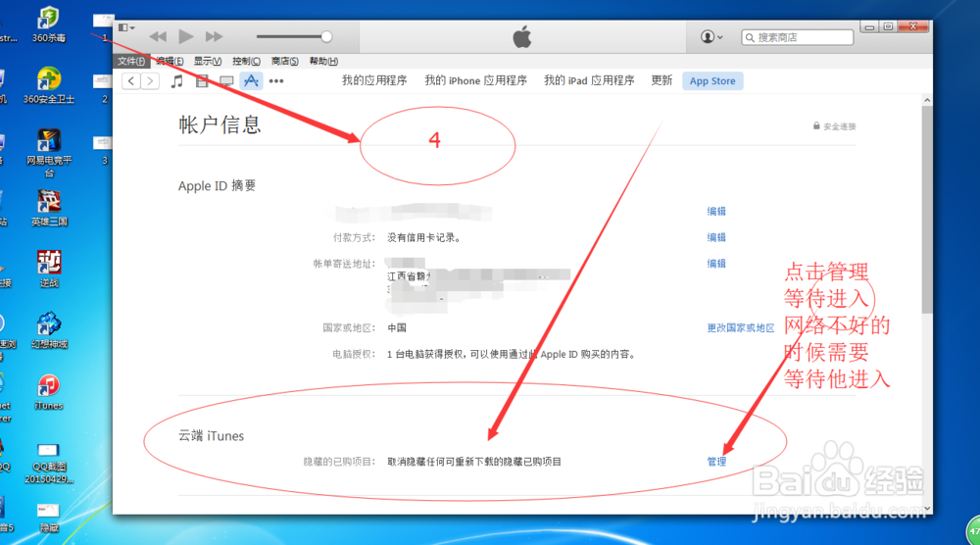Open the 我的应用程序 tab
Viewport: 980px width, 545px height.
[374, 80]
